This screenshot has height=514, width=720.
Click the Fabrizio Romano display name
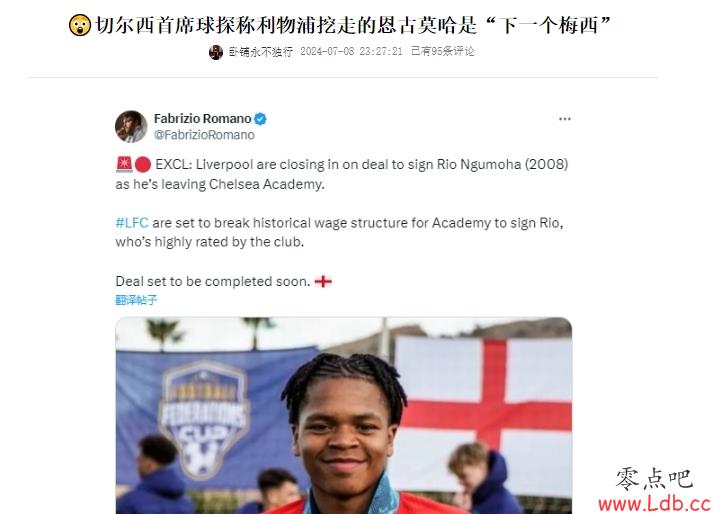[x=202, y=119]
